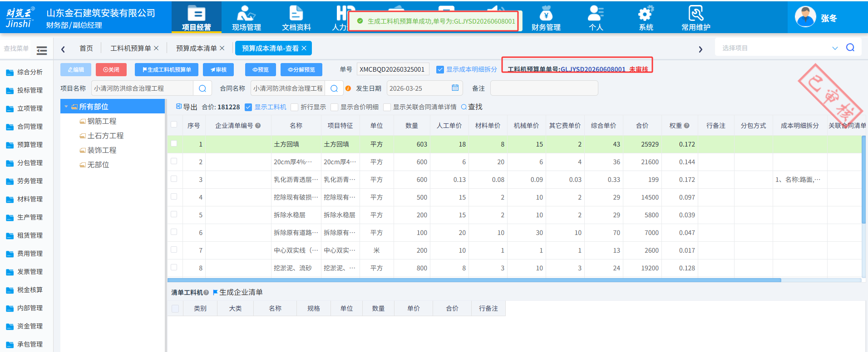This screenshot has height=352, width=868.
Task: Uncheck the 显示工料机 checkbox
Action: point(248,107)
